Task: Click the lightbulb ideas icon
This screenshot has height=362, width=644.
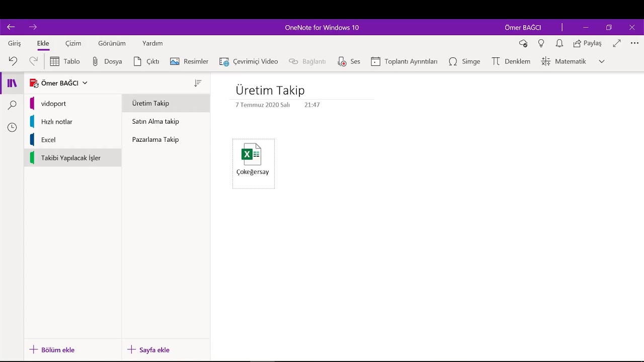Action: (x=541, y=43)
